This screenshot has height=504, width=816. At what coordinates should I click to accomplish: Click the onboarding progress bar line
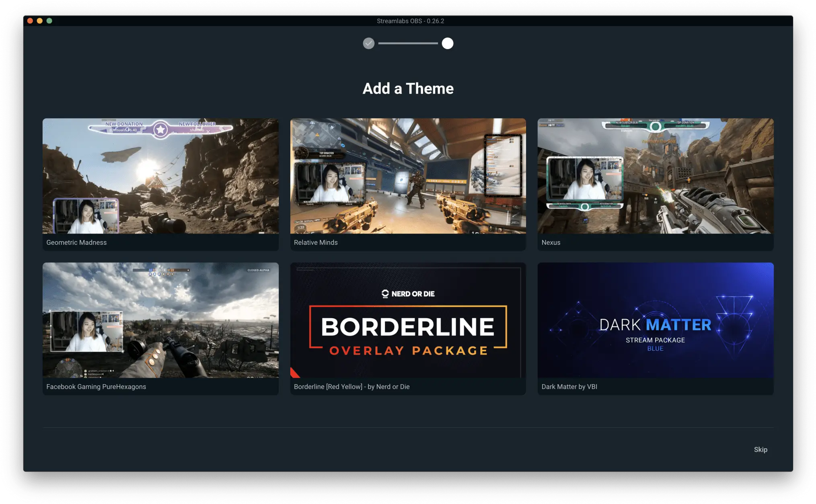408,43
